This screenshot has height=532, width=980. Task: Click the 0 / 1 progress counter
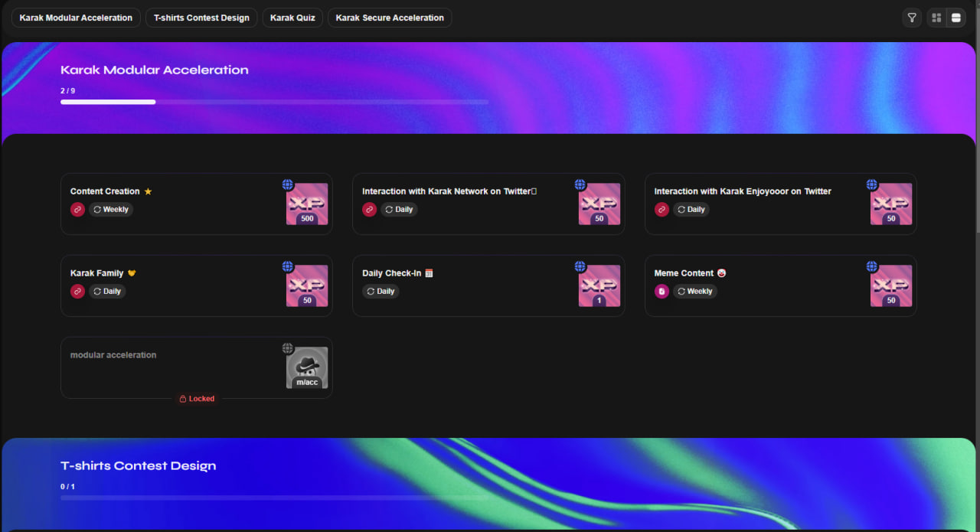pyautogui.click(x=68, y=487)
